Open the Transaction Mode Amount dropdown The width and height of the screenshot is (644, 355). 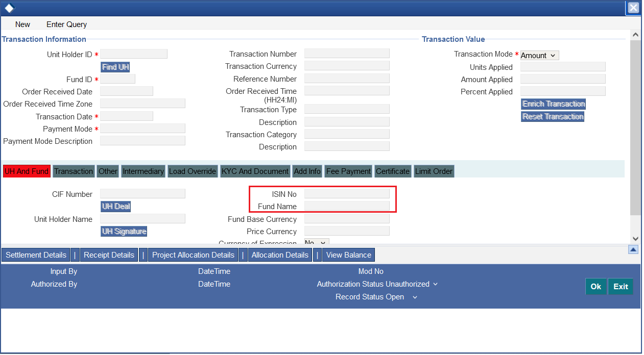pos(539,55)
